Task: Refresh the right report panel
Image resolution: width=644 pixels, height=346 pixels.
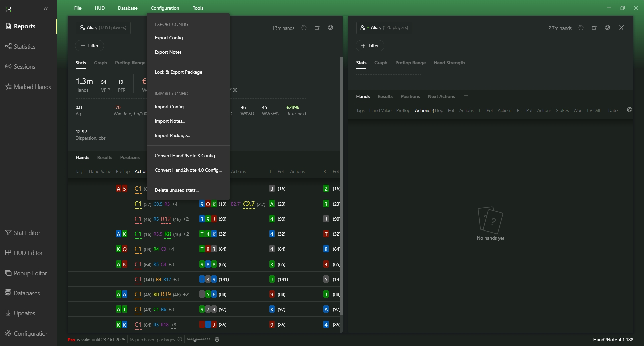Action: tap(581, 28)
